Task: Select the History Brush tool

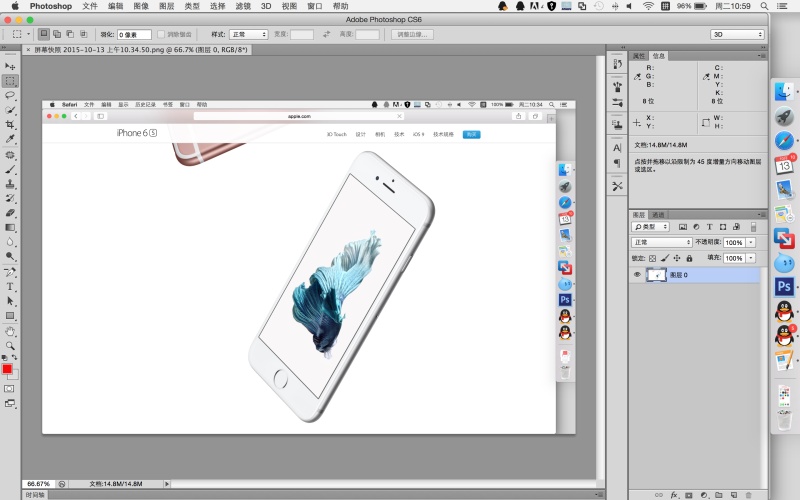Action: click(x=10, y=198)
